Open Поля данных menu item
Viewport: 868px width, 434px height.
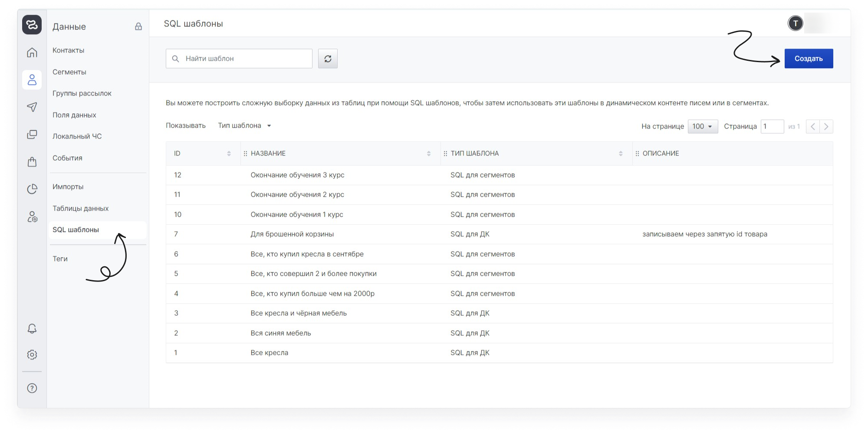point(74,115)
